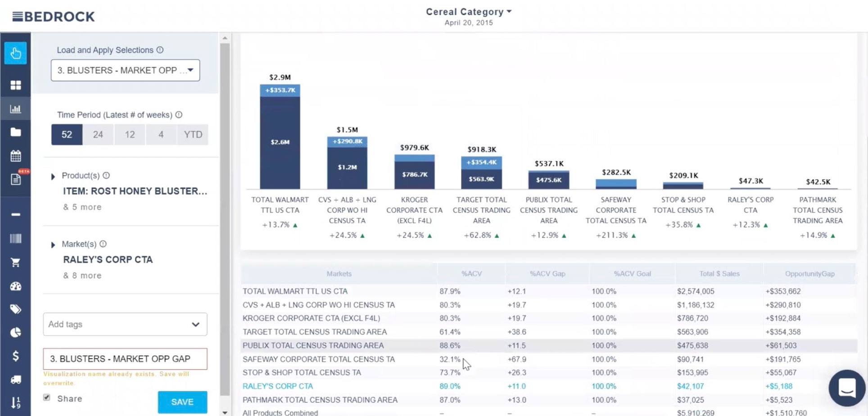This screenshot has width=868, height=416.
Task: Click the ITEM: ROST HONEY BLUSTER product text
Action: pos(135,191)
